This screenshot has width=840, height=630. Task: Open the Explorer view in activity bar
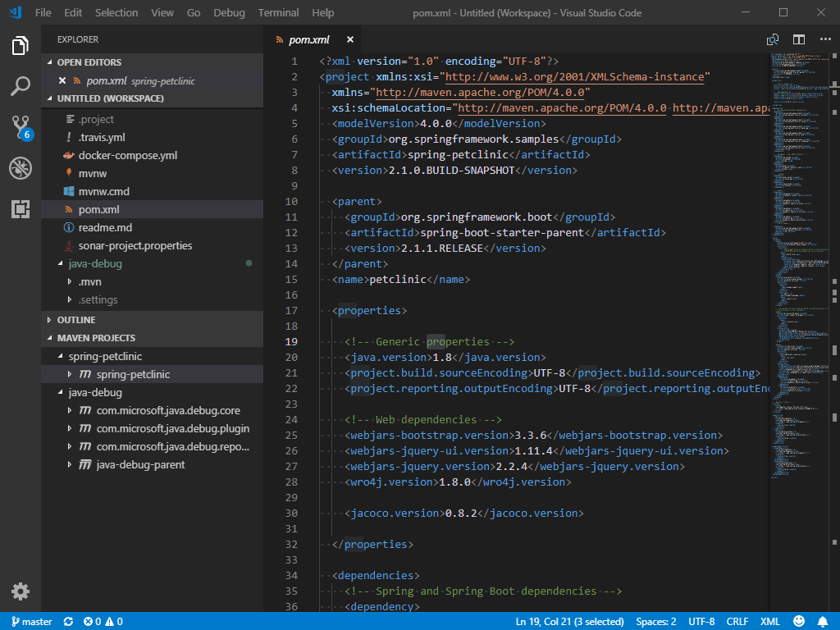pos(21,46)
